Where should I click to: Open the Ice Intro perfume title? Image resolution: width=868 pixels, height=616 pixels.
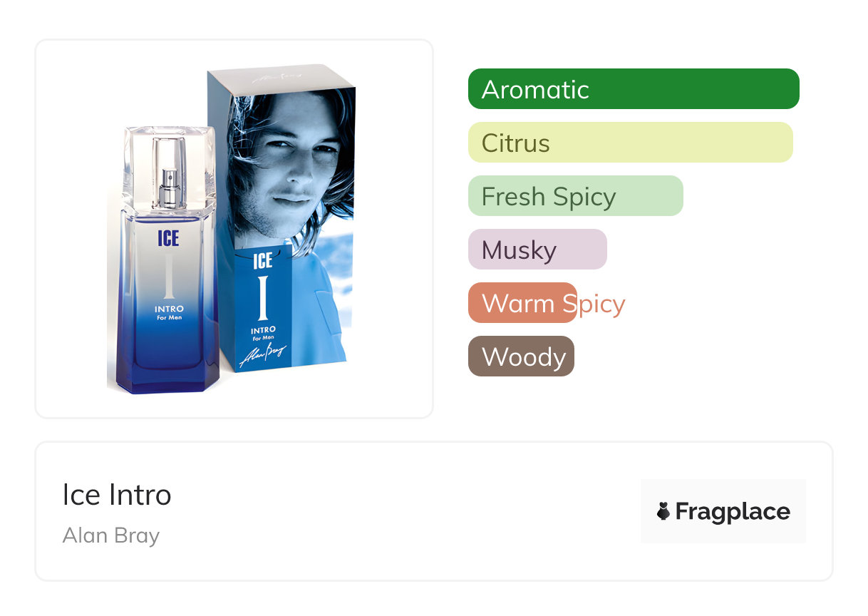point(117,495)
